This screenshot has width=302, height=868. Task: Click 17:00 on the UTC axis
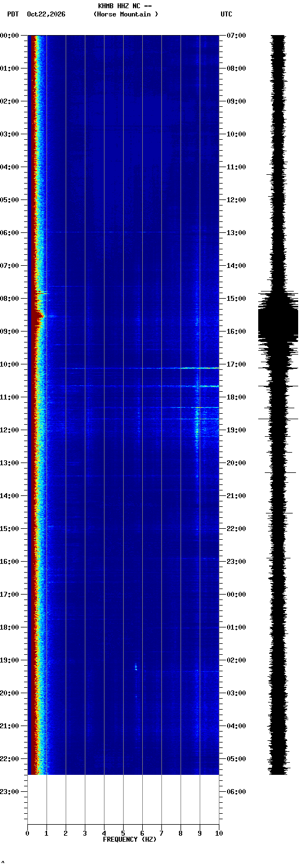click(236, 364)
